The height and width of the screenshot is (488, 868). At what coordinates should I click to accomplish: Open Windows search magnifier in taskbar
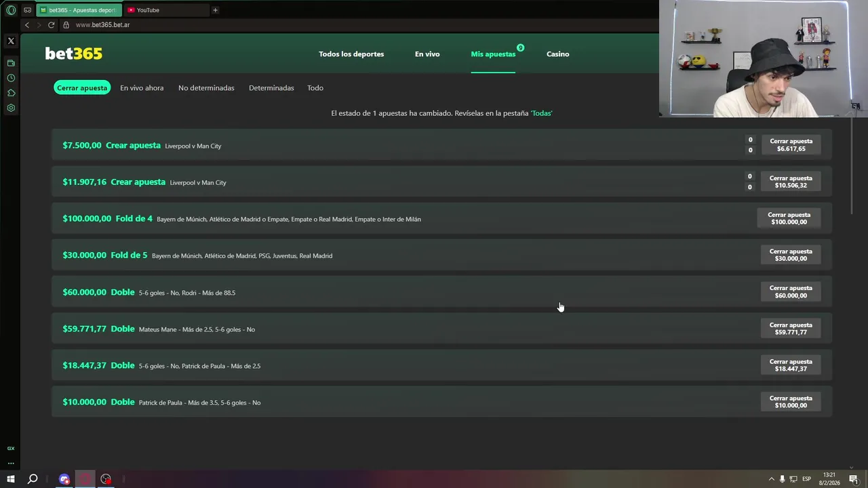(33, 479)
